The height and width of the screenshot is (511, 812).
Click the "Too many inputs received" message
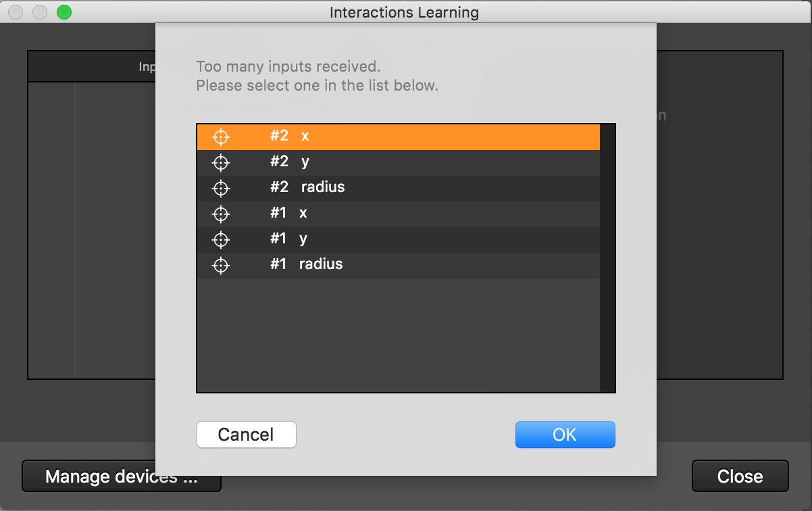[288, 66]
